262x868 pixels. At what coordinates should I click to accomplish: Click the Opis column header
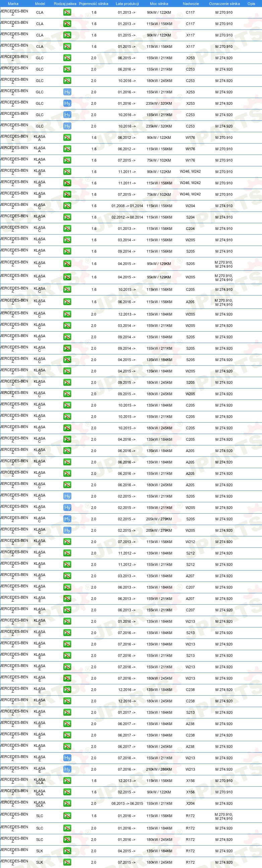point(251,4)
